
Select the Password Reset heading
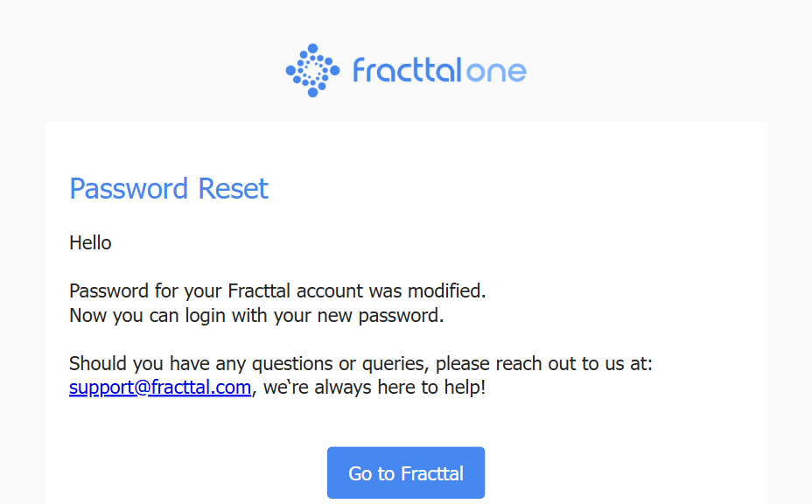coord(169,188)
